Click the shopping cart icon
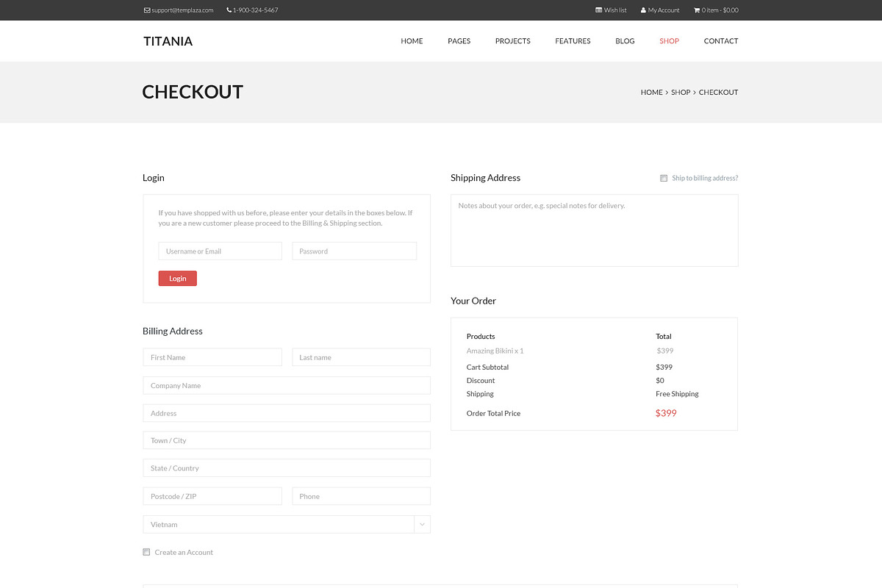The width and height of the screenshot is (882, 588). [697, 10]
